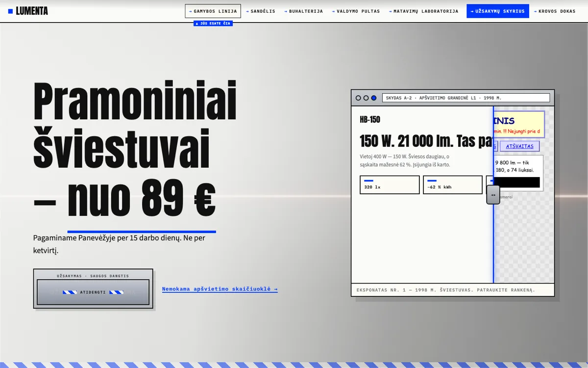588x368 pixels.
Task: Grab the before/after comparison slider handle
Action: pyautogui.click(x=493, y=195)
